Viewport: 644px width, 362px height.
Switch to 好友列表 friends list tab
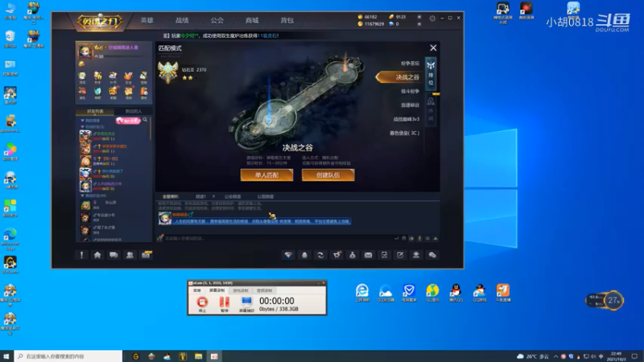click(x=95, y=111)
